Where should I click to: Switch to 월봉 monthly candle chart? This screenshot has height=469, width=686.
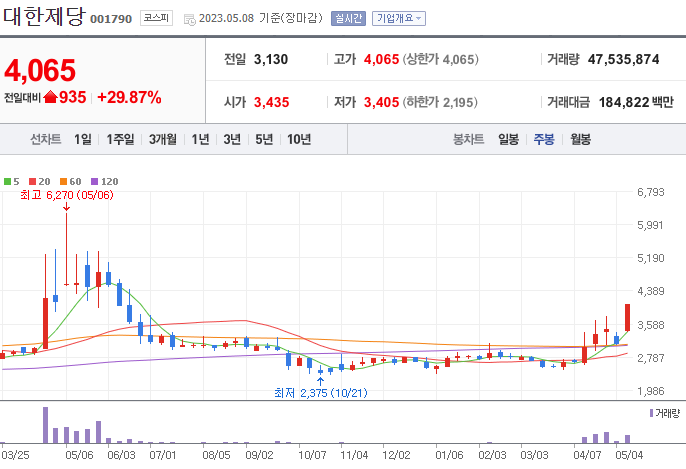(x=580, y=139)
